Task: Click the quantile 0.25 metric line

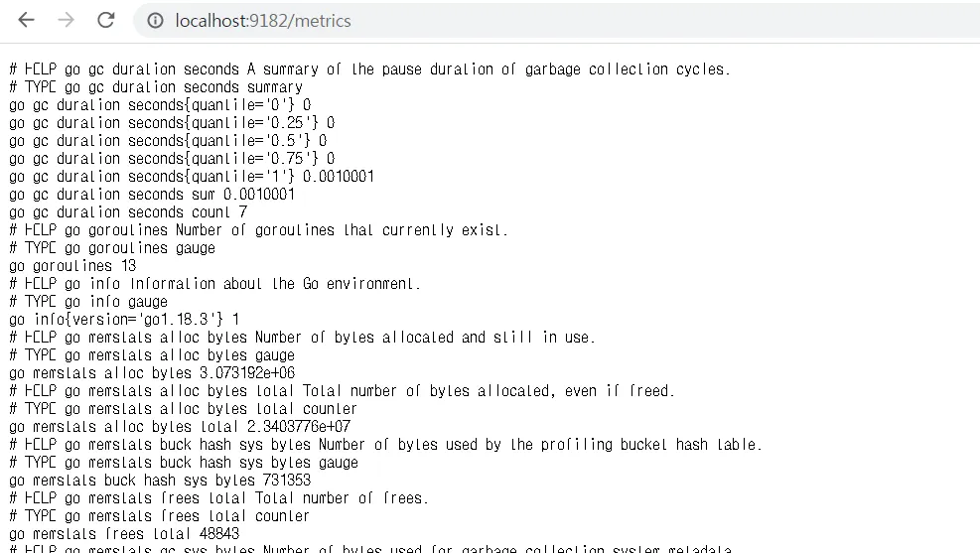Action: click(x=172, y=123)
